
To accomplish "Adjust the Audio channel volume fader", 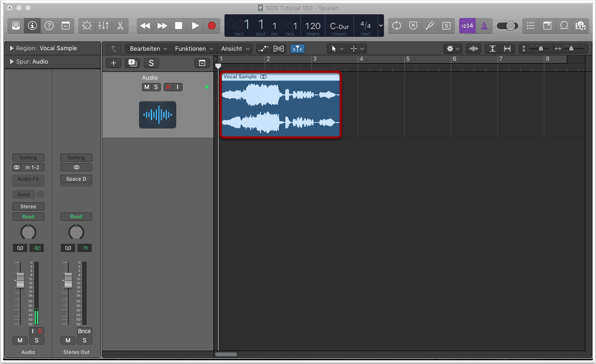I will (20, 280).
